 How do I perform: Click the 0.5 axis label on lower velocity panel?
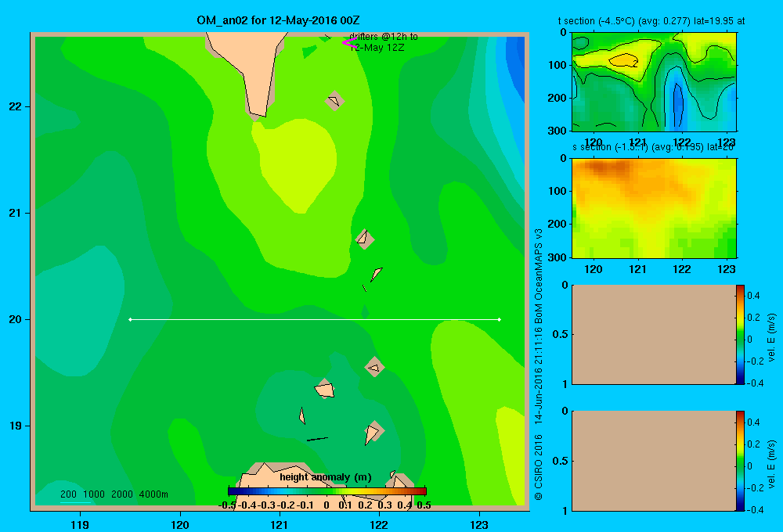(561, 461)
